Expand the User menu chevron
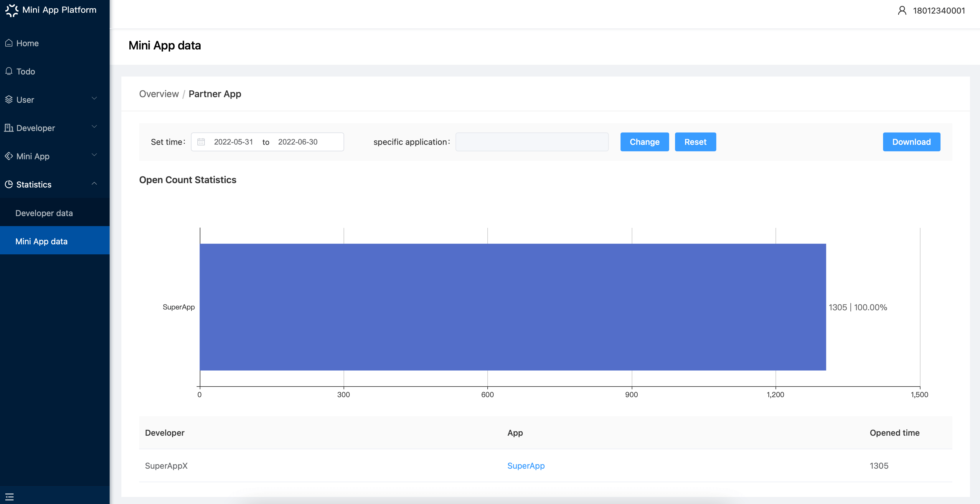 [94, 98]
